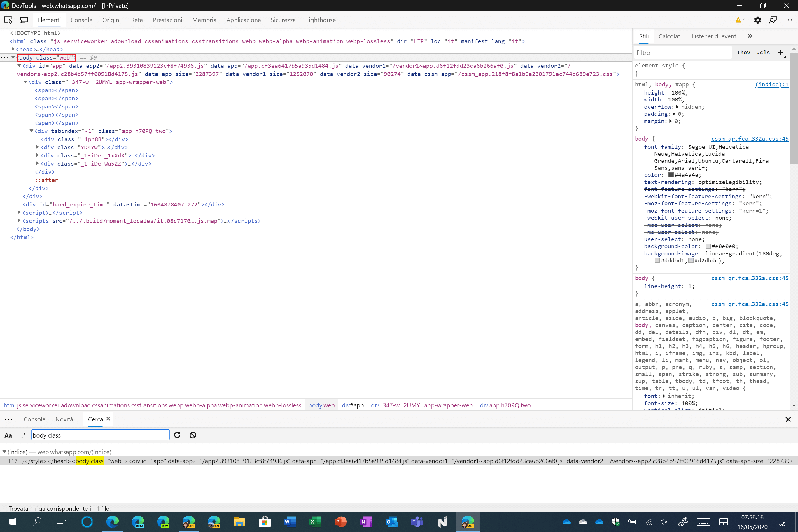
Task: Switch to the Origini tab
Action: 111,20
